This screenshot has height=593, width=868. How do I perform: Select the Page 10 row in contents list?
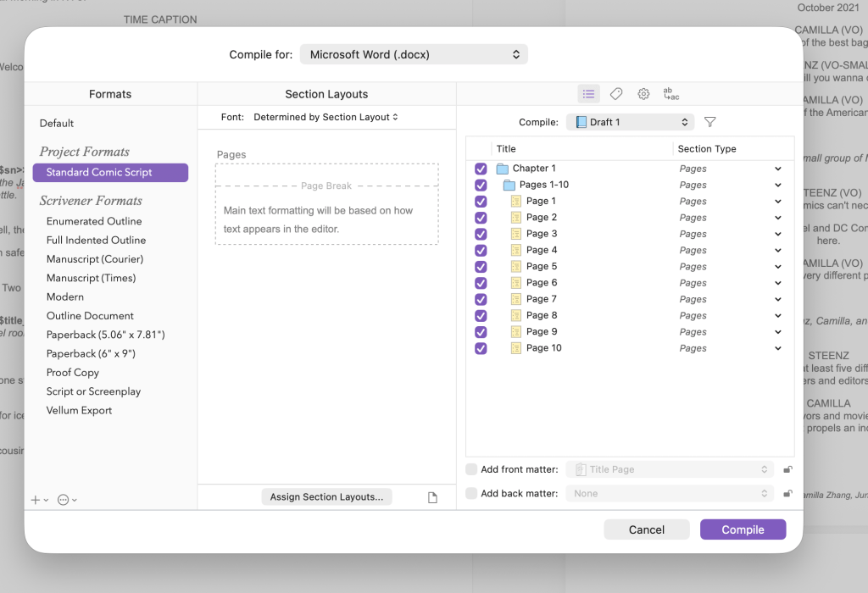tap(543, 348)
